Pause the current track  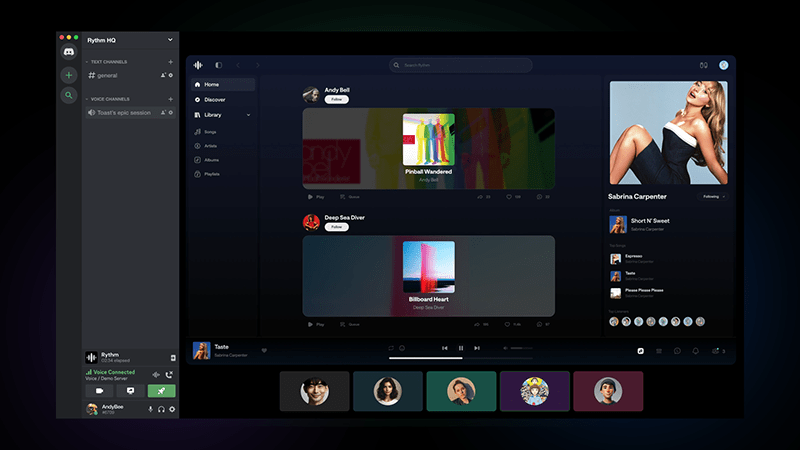coord(461,348)
